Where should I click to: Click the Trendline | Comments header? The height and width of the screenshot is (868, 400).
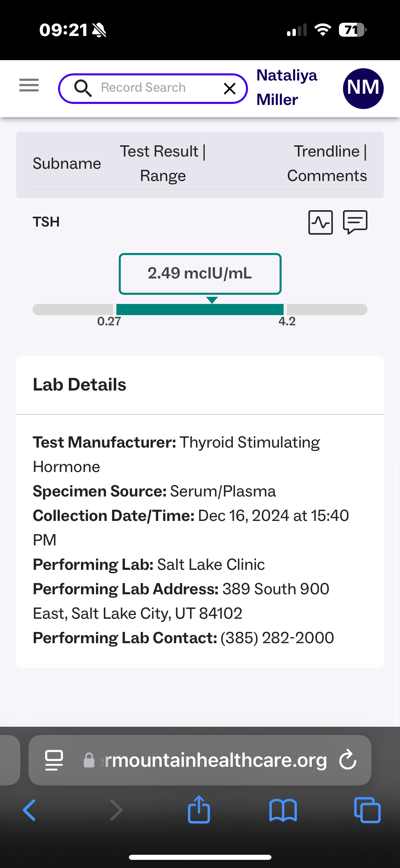[x=327, y=164]
